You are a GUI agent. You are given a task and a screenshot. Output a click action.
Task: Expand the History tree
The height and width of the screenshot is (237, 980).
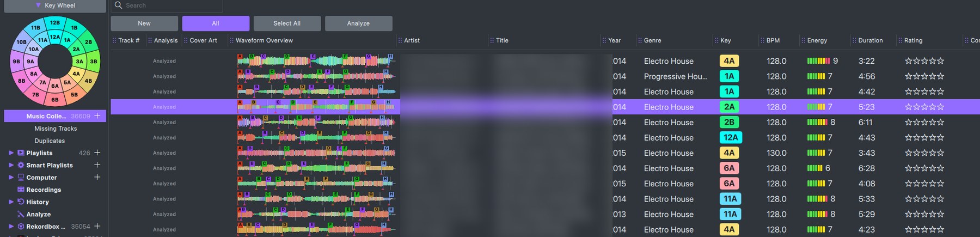11,202
